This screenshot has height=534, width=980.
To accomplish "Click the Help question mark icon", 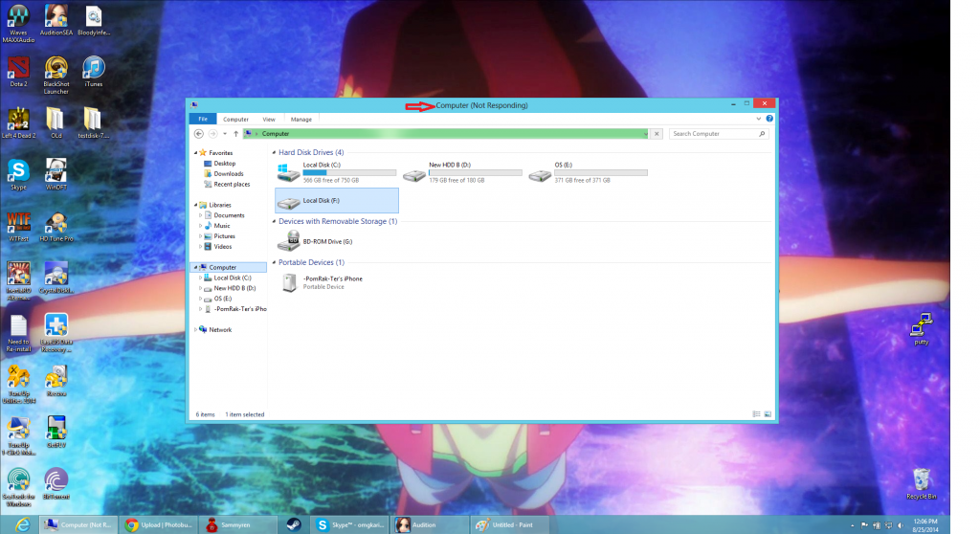I will click(x=769, y=118).
